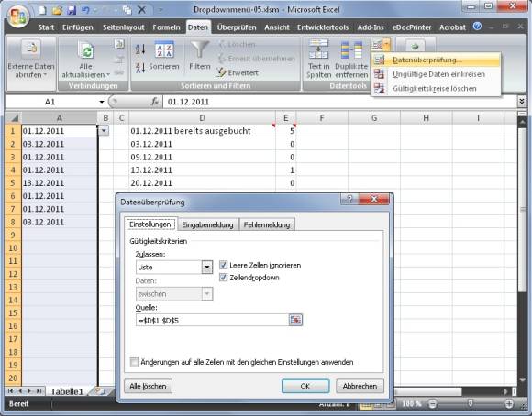Click the OK button in the dialog

(x=305, y=386)
